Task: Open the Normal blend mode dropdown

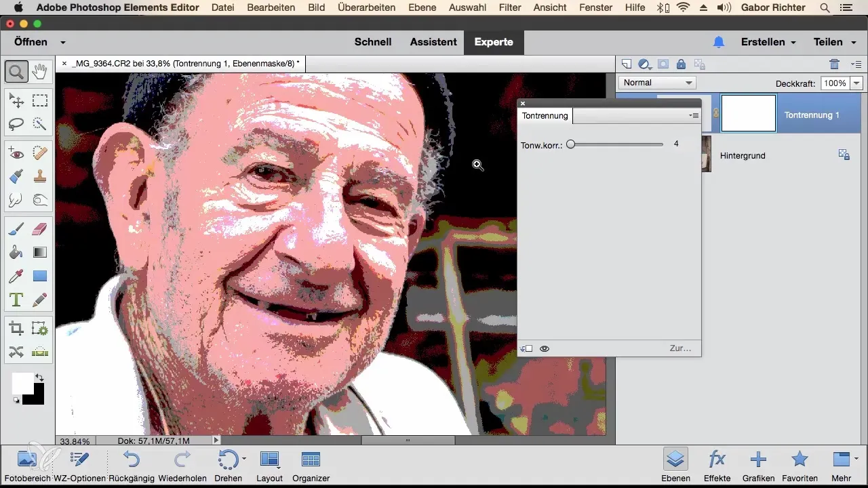Action: pos(658,83)
